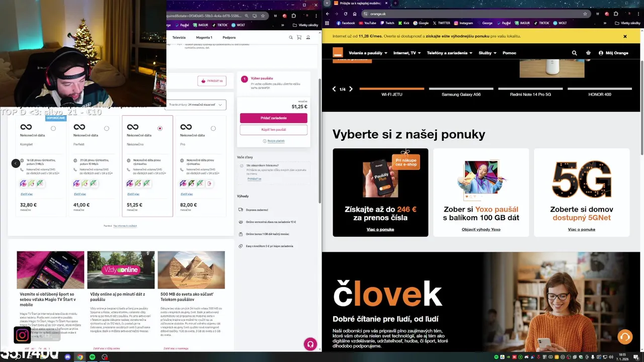Click previous arrow on plan cards carousel
644x362 pixels.
pyautogui.click(x=16, y=163)
